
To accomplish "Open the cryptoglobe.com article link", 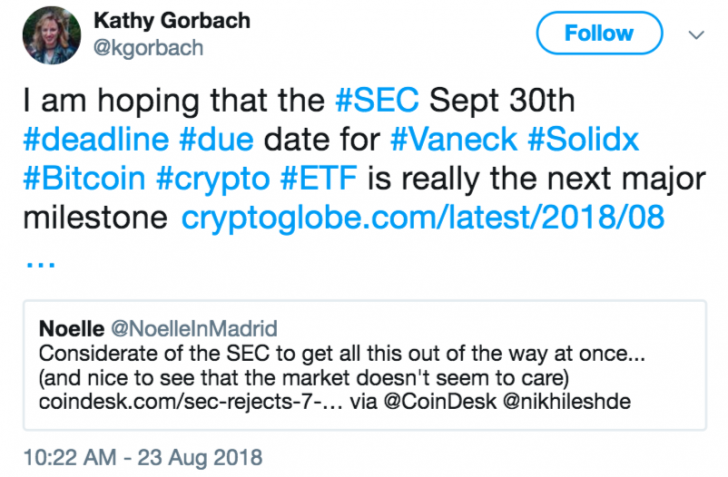I will [423, 218].
